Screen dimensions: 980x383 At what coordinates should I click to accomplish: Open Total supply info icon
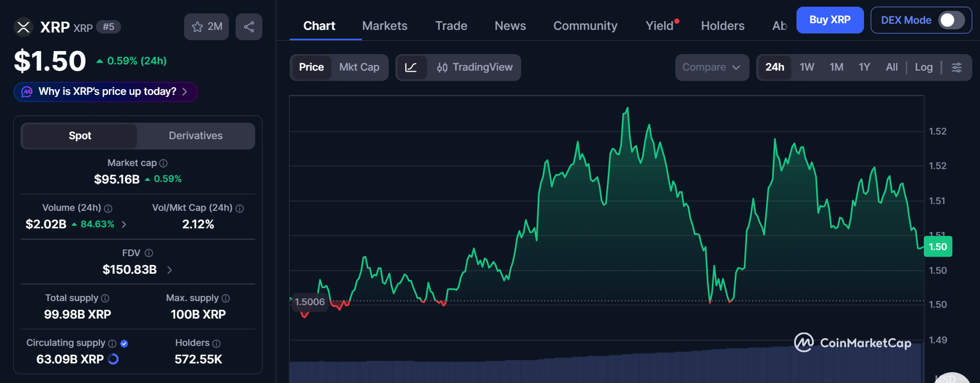click(x=105, y=298)
